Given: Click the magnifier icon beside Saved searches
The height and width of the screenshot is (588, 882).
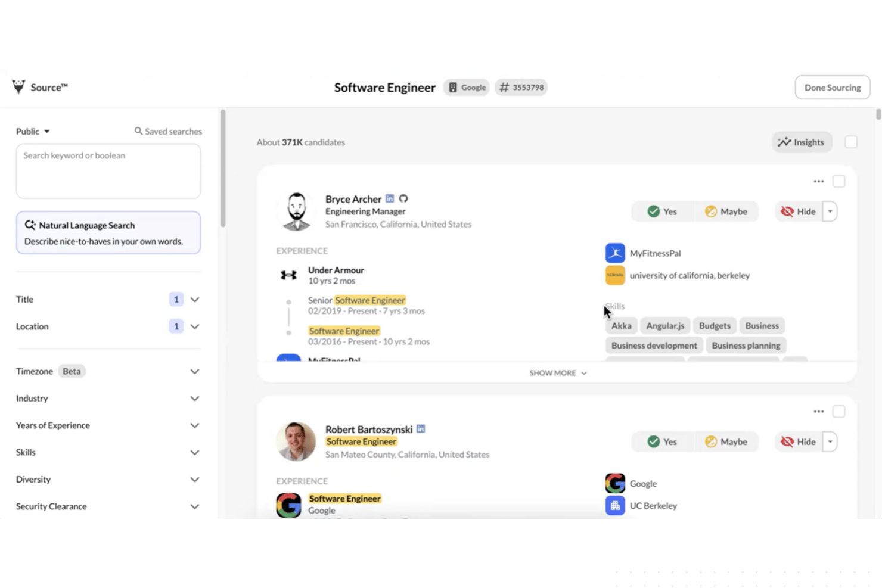Looking at the screenshot, I should coord(138,131).
